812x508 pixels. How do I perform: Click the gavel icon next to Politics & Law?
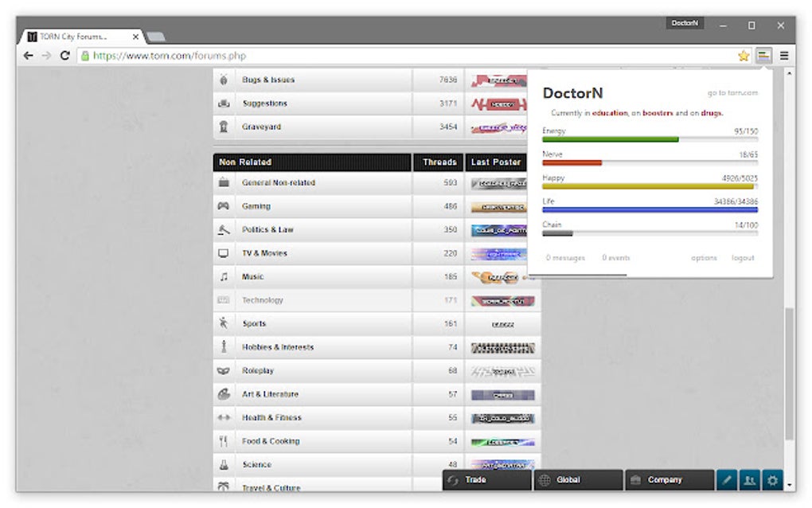click(225, 229)
